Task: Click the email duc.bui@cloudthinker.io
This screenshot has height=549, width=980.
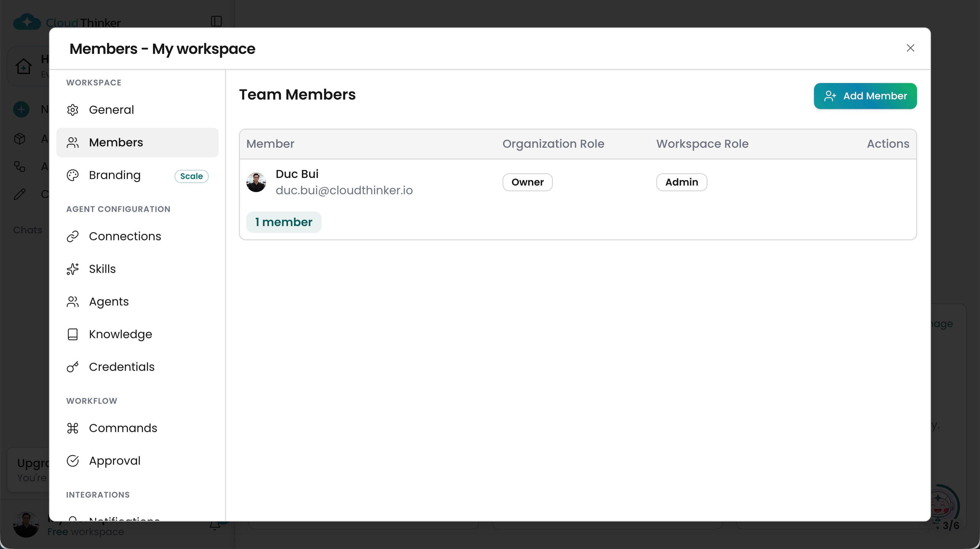Action: tap(344, 190)
